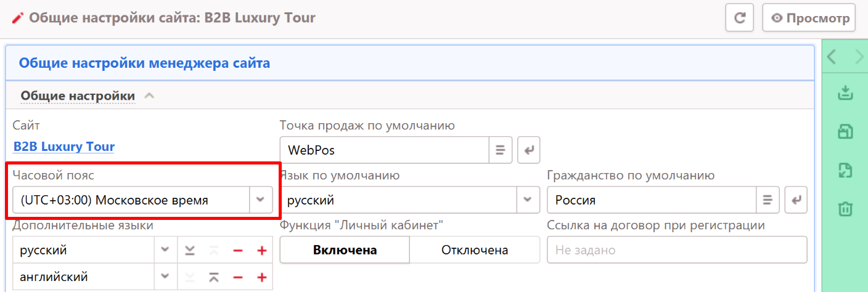
Task: Click the download-to-tray icon in the sidebar
Action: tap(845, 94)
